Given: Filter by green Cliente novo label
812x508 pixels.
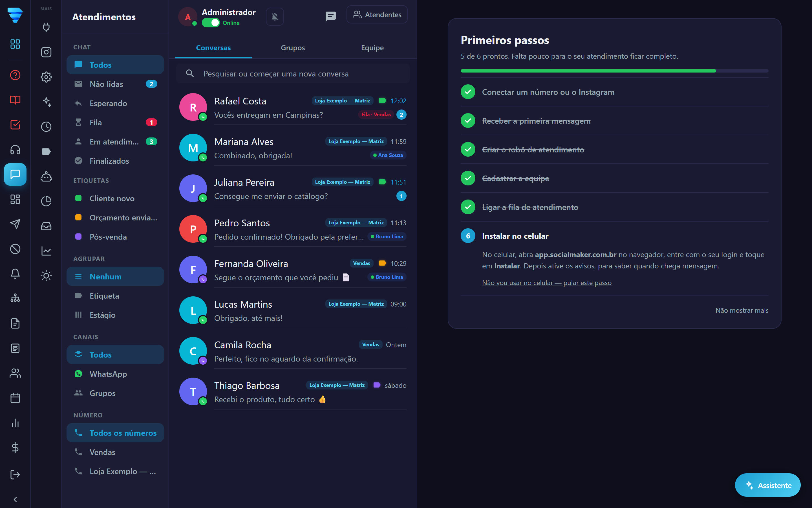Looking at the screenshot, I should 115,198.
